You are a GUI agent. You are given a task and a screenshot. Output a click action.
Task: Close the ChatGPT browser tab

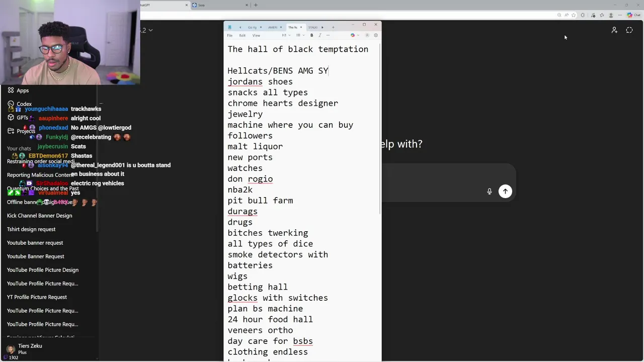click(187, 5)
